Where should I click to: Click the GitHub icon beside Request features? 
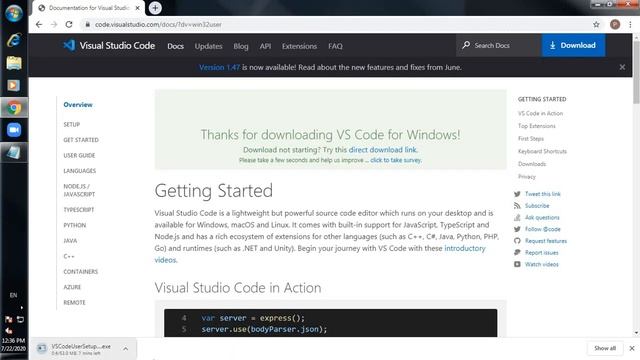[x=517, y=241]
